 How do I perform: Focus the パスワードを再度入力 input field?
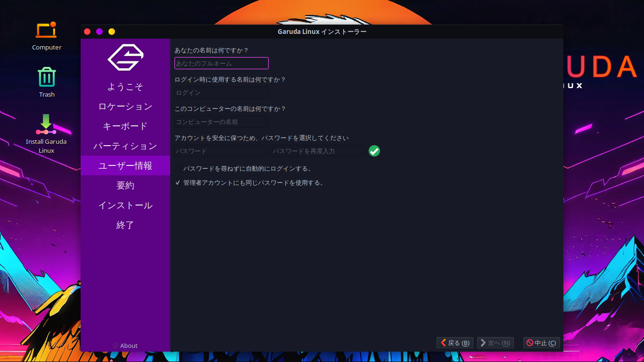(x=318, y=151)
